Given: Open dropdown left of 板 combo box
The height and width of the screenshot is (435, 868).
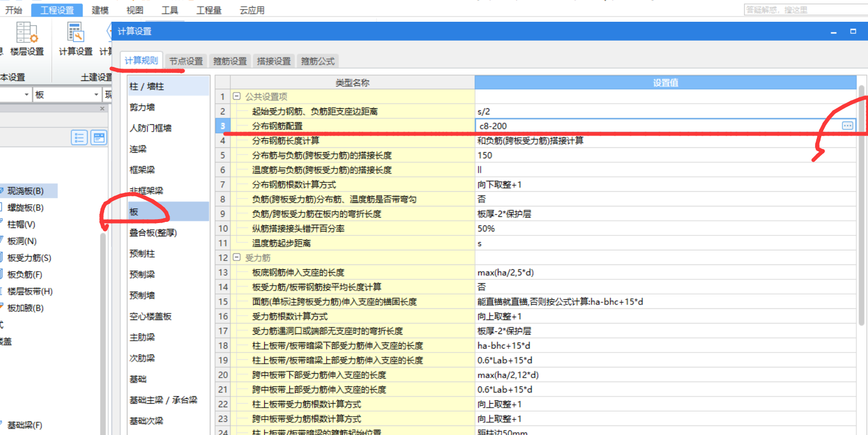Looking at the screenshot, I should pos(26,95).
